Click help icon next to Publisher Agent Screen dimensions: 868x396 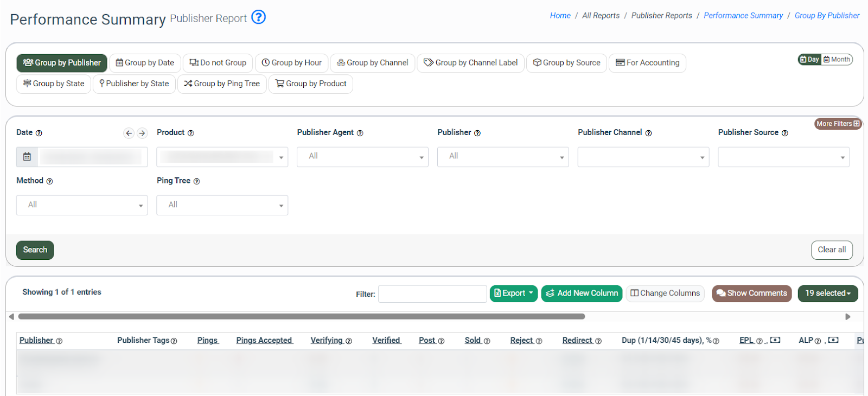360,133
